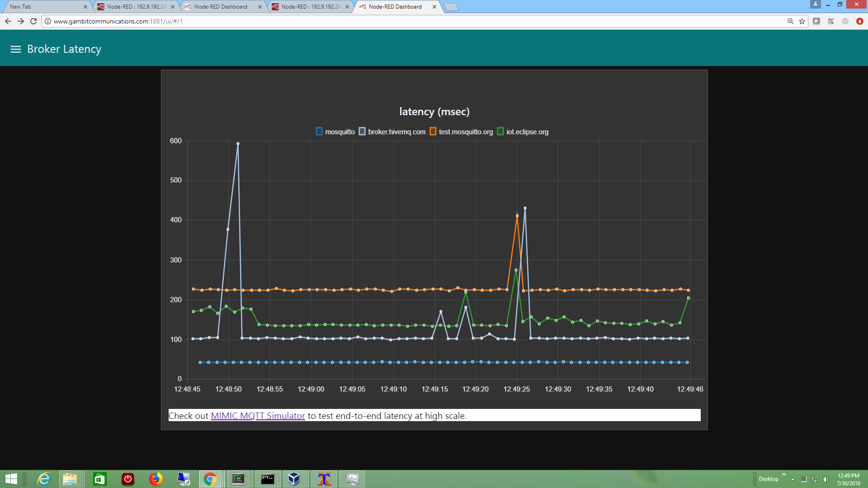Click test.mosquitto.org spike point near 400 msec
868x488 pixels.
[517, 216]
